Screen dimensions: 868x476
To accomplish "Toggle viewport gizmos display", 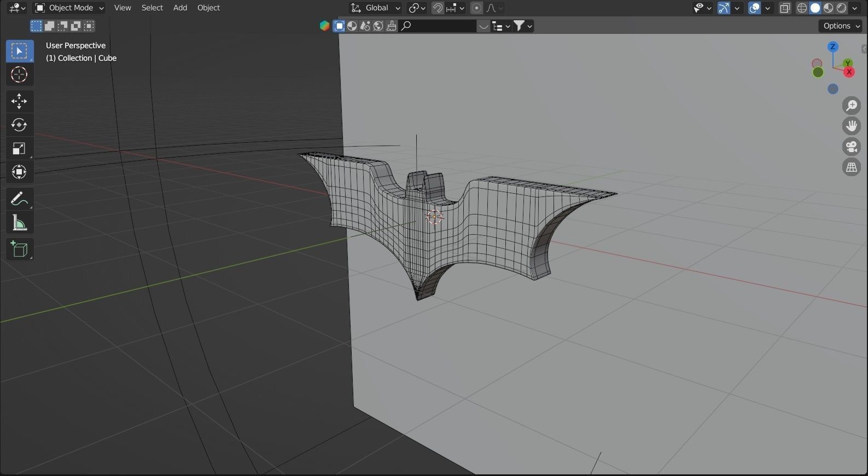I will click(724, 8).
